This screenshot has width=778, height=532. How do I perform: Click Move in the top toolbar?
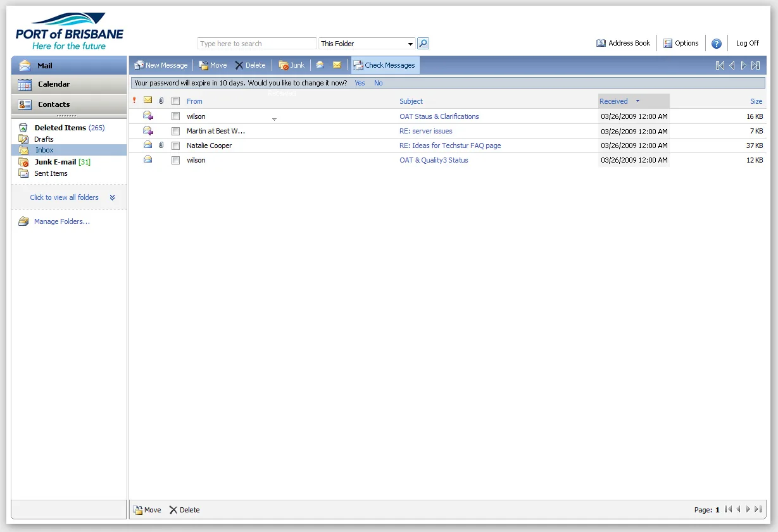(x=213, y=65)
